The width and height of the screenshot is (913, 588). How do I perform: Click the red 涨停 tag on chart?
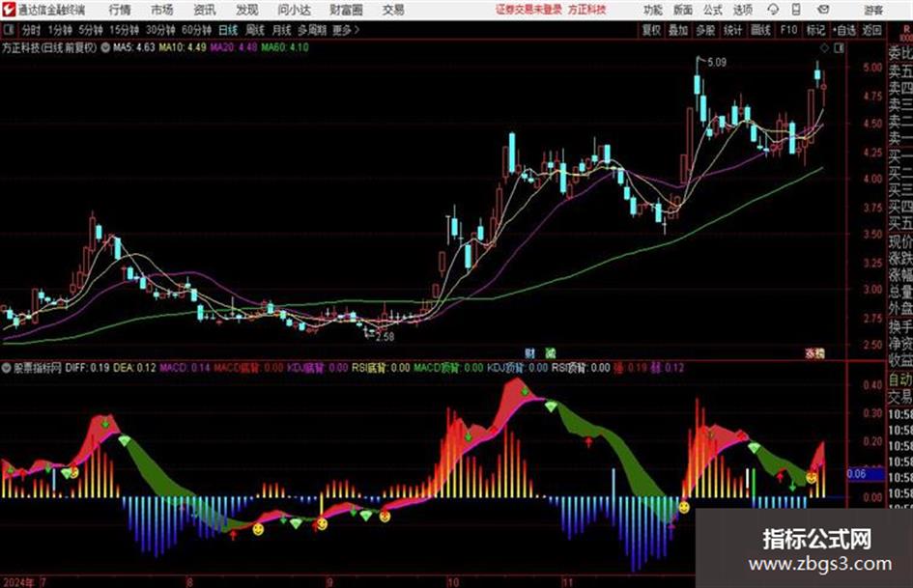coord(815,352)
